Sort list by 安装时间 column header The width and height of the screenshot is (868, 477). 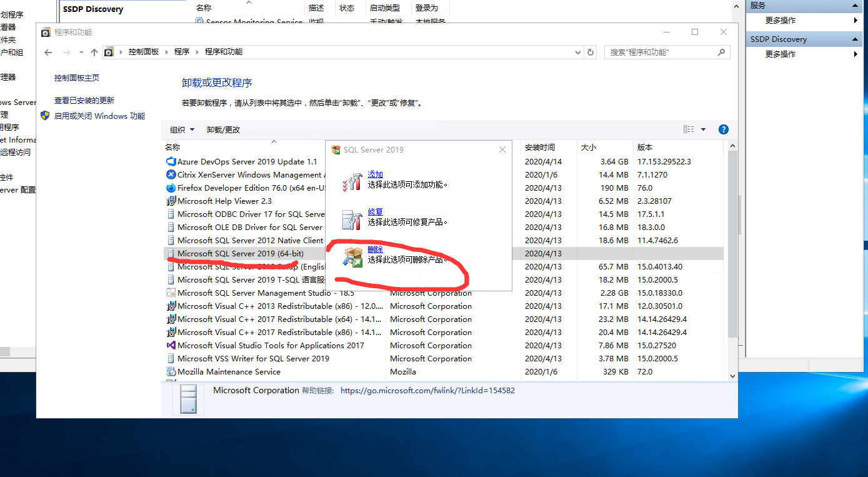point(540,148)
